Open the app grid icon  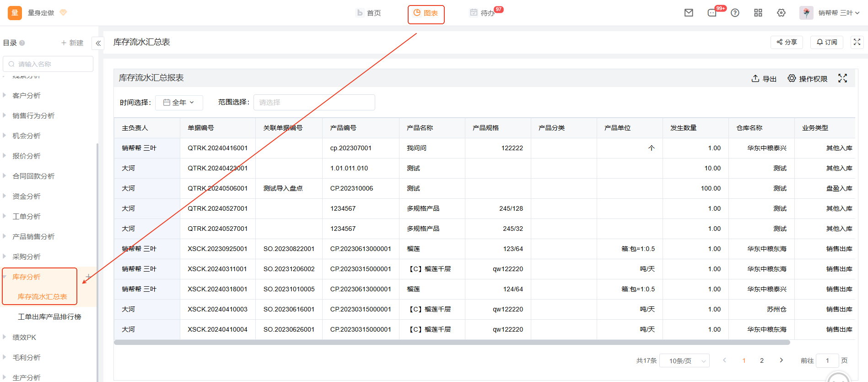(758, 13)
